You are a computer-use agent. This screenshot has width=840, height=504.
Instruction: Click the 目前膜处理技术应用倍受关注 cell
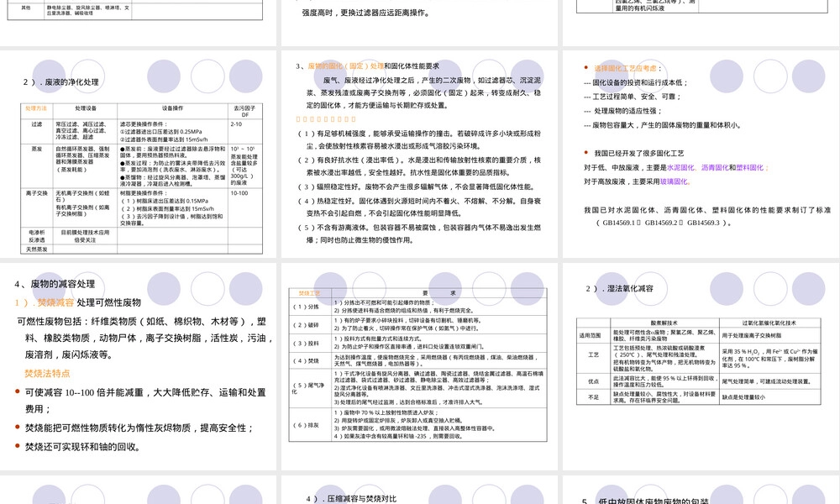click(85, 236)
